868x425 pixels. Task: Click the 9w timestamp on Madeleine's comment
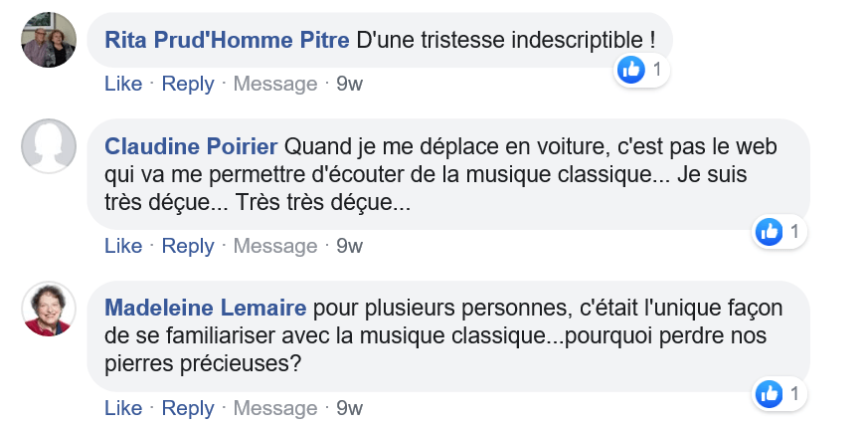(x=350, y=408)
